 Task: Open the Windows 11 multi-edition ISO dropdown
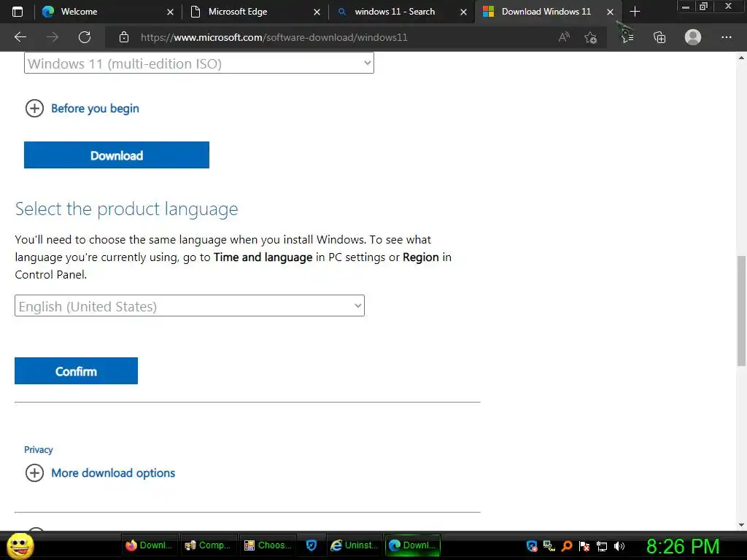(x=199, y=63)
